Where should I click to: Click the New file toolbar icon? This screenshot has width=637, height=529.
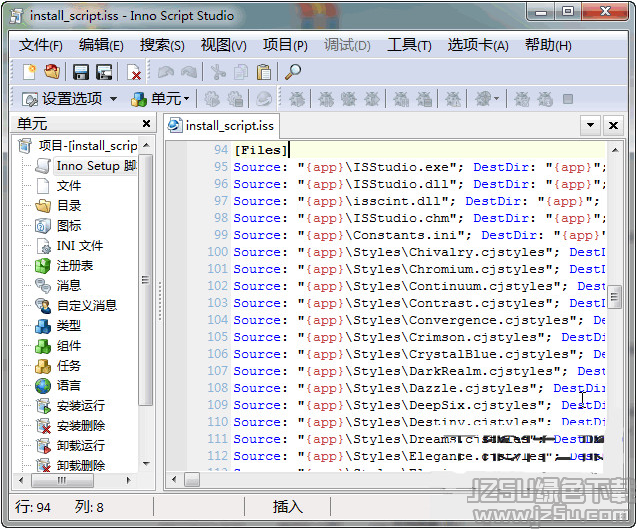(29, 72)
